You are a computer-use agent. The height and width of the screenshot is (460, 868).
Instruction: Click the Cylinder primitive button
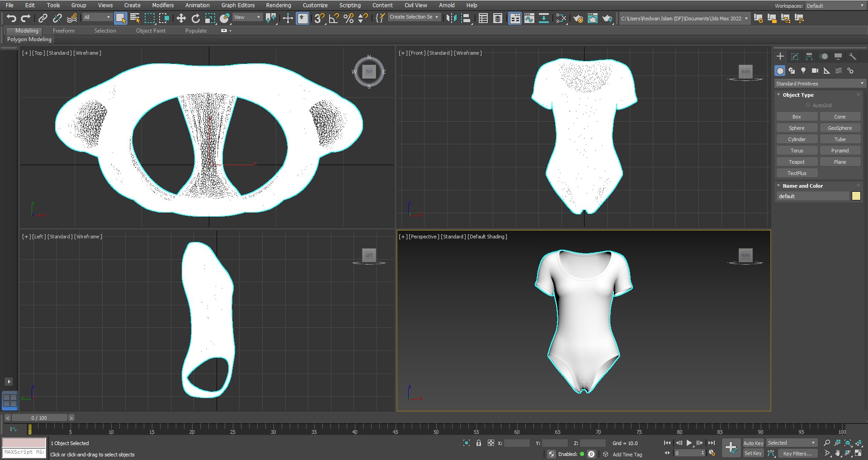point(797,139)
